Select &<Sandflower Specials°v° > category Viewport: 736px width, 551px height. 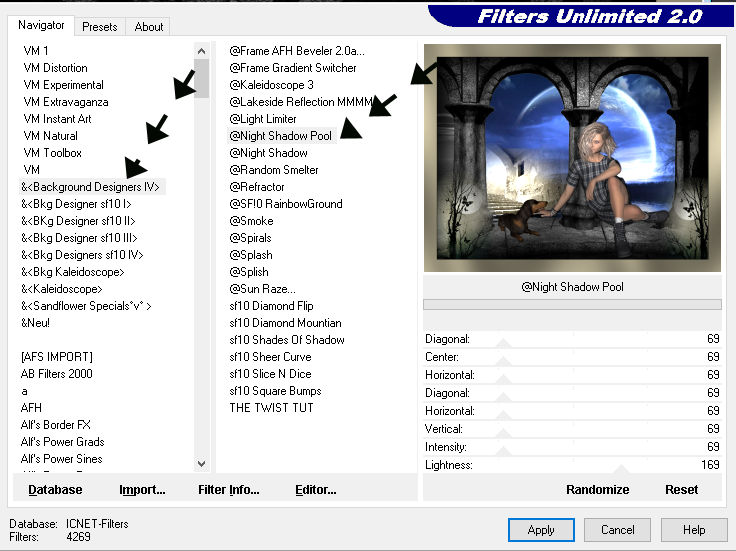[86, 306]
